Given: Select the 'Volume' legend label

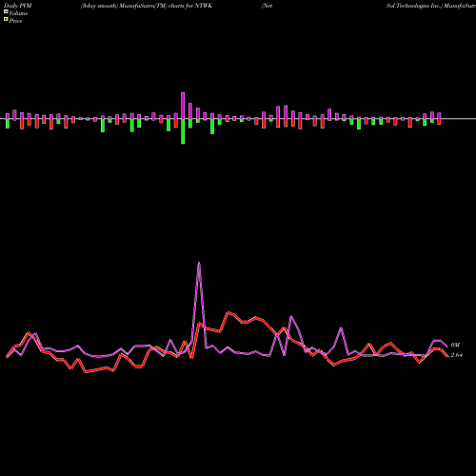Looking at the screenshot, I should point(18,13).
